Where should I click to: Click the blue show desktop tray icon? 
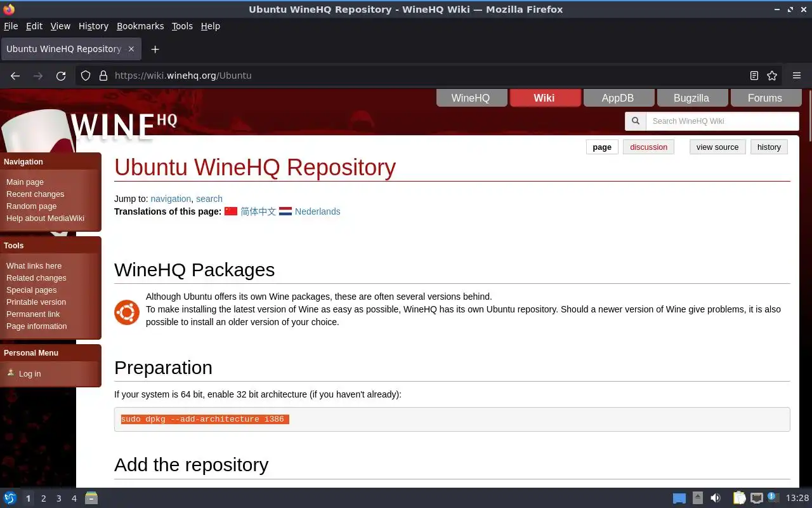click(679, 498)
